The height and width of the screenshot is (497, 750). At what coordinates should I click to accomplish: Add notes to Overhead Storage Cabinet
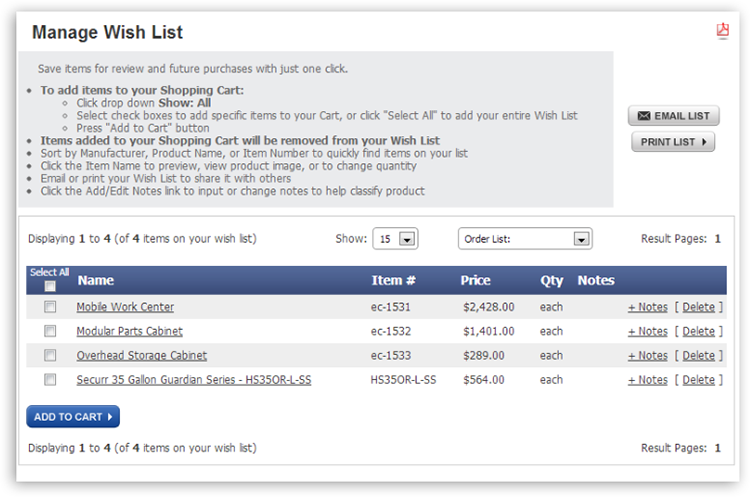[x=648, y=356]
